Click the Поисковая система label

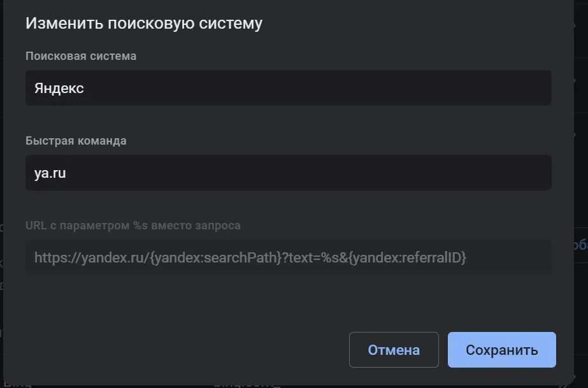tap(81, 56)
